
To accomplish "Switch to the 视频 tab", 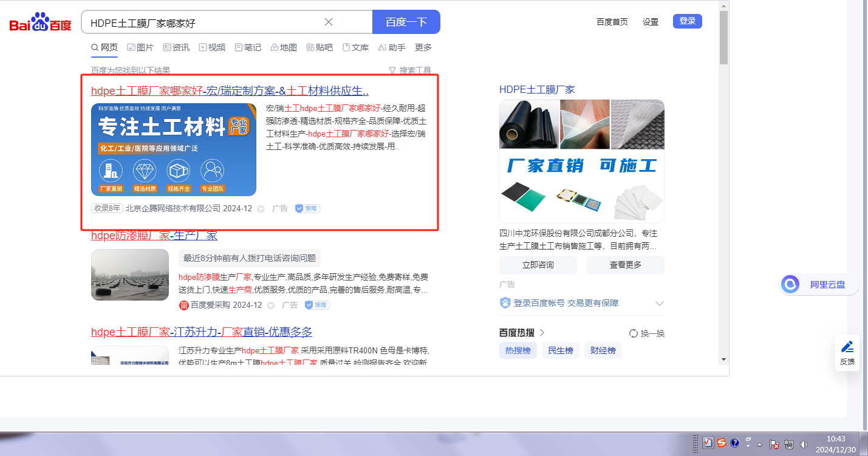I will [x=212, y=47].
